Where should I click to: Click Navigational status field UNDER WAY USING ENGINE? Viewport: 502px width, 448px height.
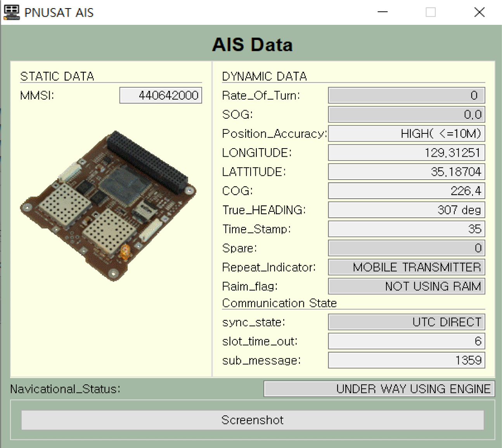379,389
